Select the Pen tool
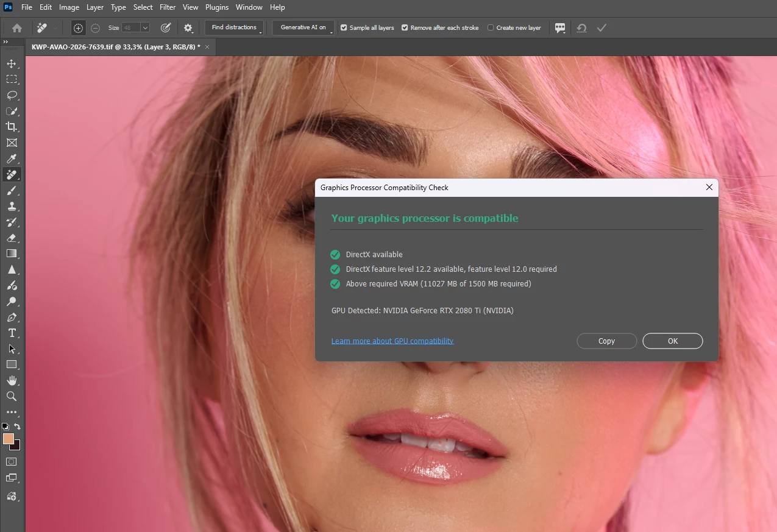The height and width of the screenshot is (532, 777). tap(12, 317)
